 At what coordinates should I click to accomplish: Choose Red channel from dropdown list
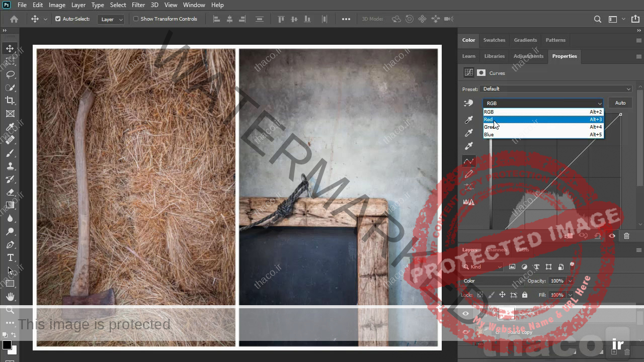(543, 120)
